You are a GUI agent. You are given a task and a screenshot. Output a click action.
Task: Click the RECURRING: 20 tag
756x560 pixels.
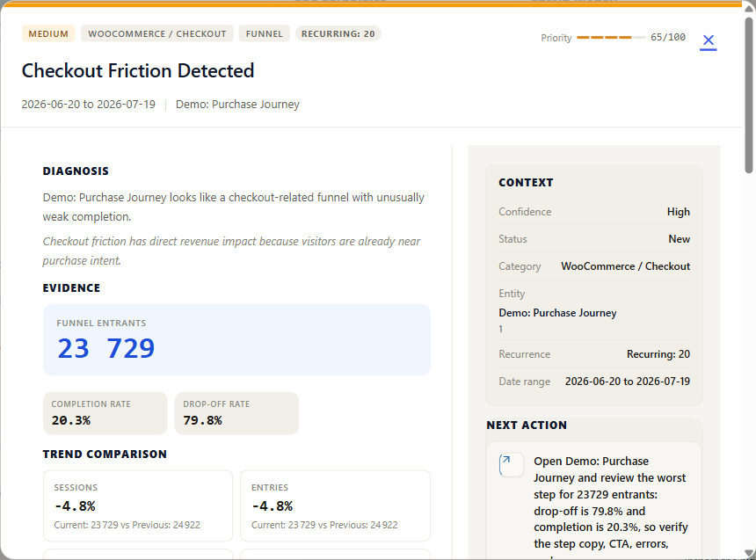tap(338, 33)
